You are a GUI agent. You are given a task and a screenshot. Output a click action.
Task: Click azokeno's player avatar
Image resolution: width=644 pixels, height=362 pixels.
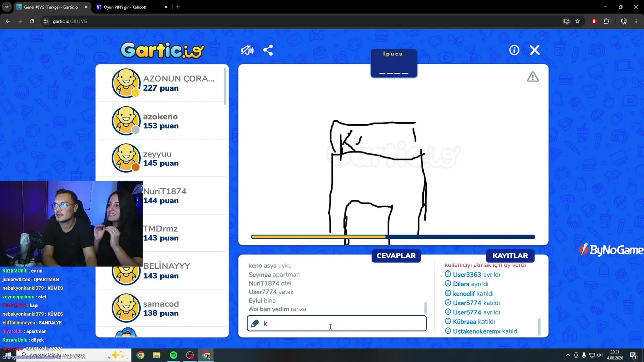[126, 121]
